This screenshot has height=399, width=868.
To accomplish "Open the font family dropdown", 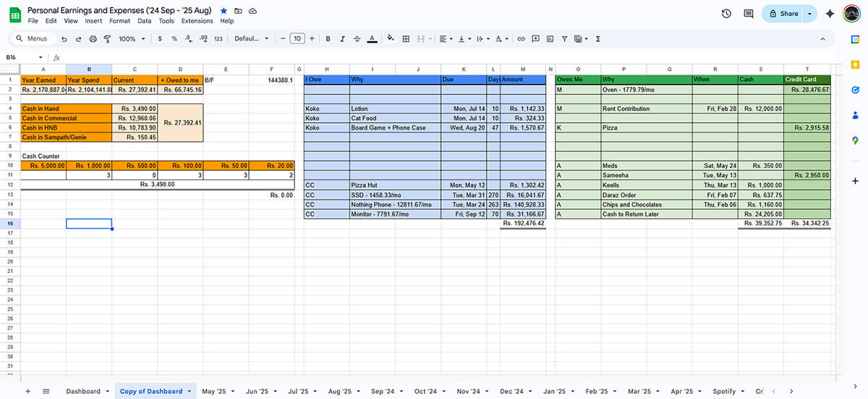I will [x=251, y=38].
